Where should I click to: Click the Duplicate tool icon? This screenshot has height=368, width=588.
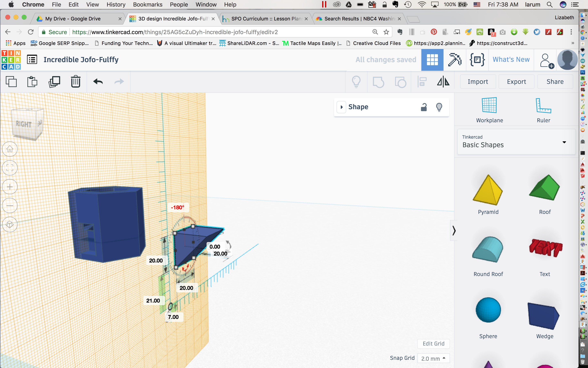[54, 82]
